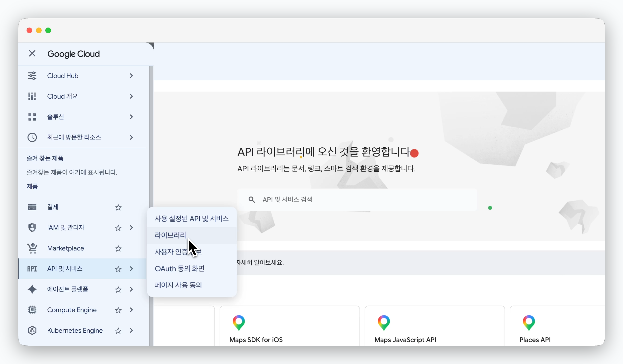The image size is (623, 364).
Task: Click the 즐겨 찾는 제품 heading
Action: pyautogui.click(x=45, y=158)
